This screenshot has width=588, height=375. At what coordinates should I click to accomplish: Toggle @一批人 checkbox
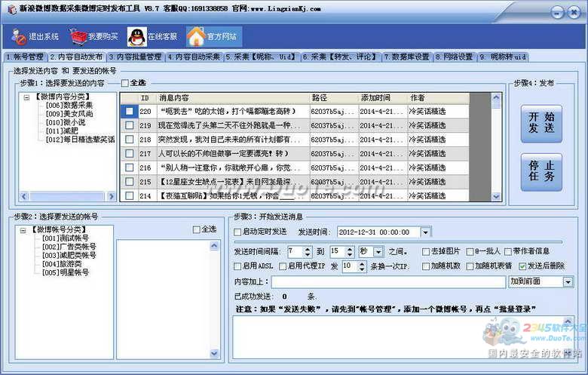coord(470,251)
